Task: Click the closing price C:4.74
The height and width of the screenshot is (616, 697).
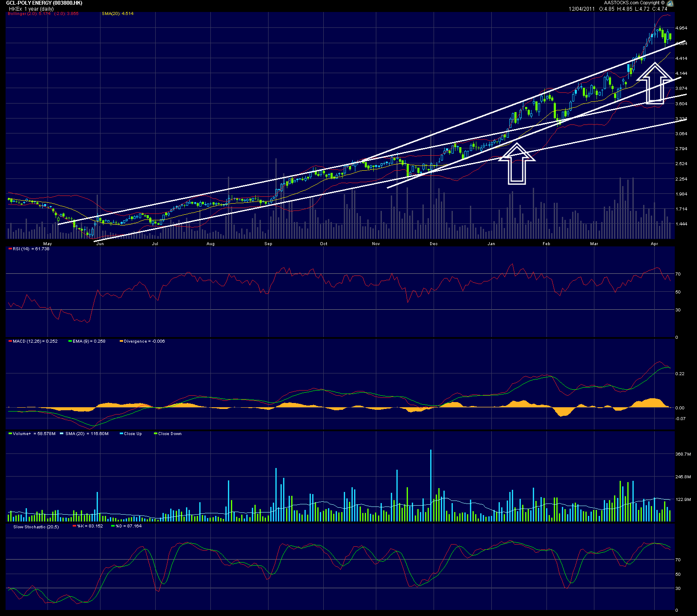Action: click(660, 9)
